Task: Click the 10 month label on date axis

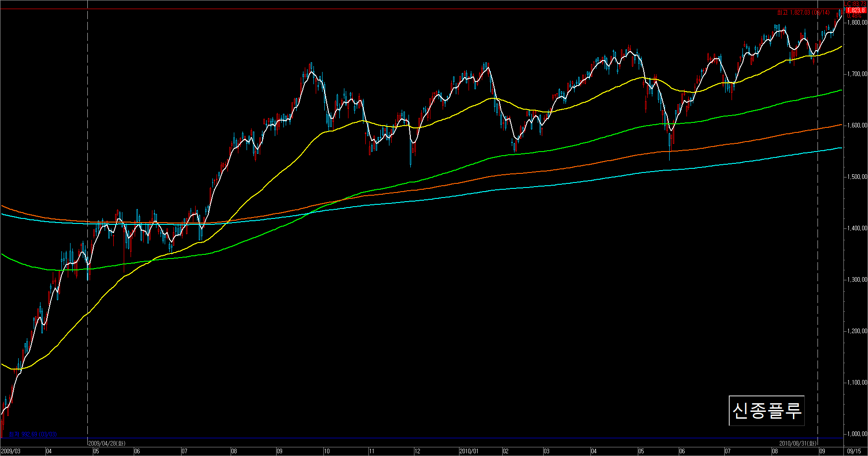Action: 327,451
